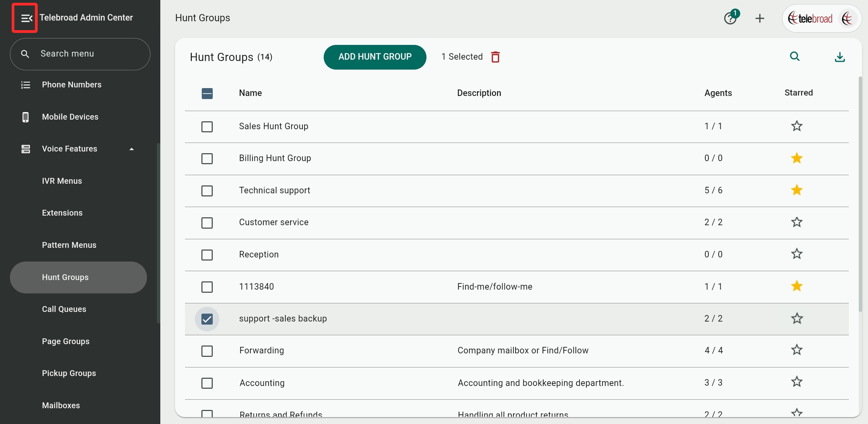Open table search with the magnifier icon
The width and height of the screenshot is (868, 424).
pyautogui.click(x=795, y=57)
